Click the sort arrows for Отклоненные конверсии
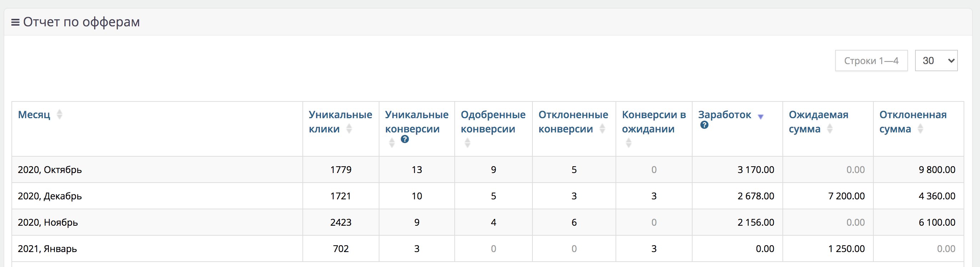This screenshot has width=980, height=267. pyautogui.click(x=602, y=129)
